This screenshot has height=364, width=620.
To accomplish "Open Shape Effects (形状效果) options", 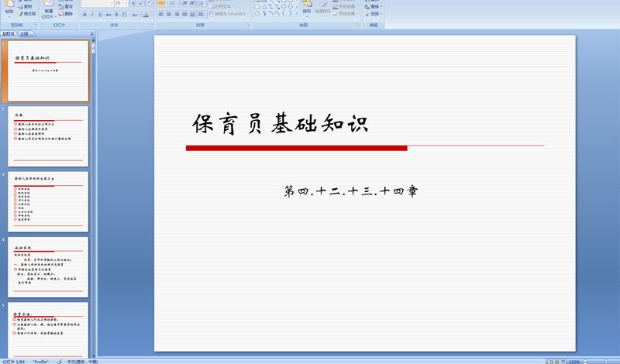I will (346, 14).
